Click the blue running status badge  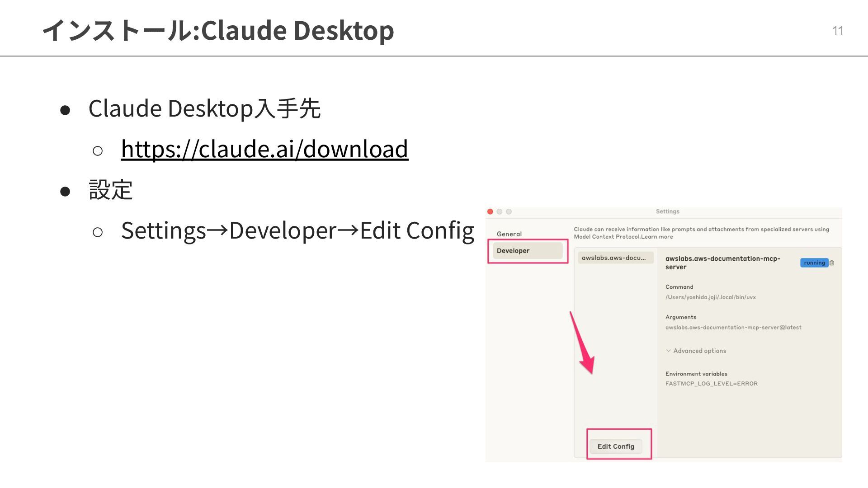point(814,263)
